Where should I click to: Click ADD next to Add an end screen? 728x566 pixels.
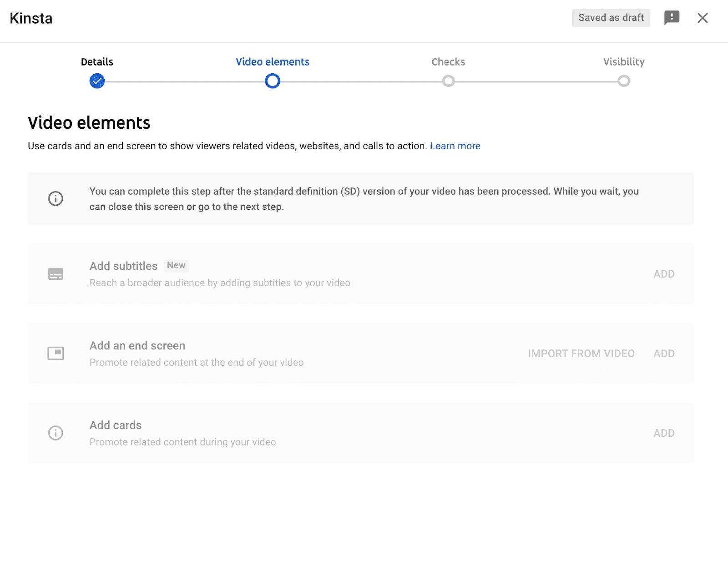664,353
